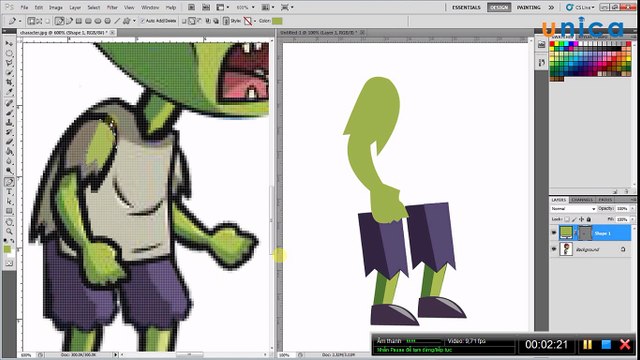Switch to the Painting workspace

529,7
